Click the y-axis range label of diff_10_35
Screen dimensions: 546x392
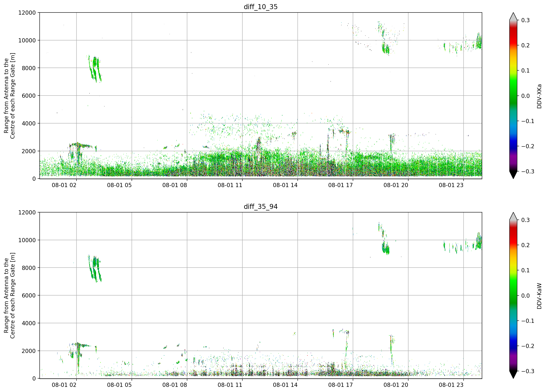pos(9,96)
